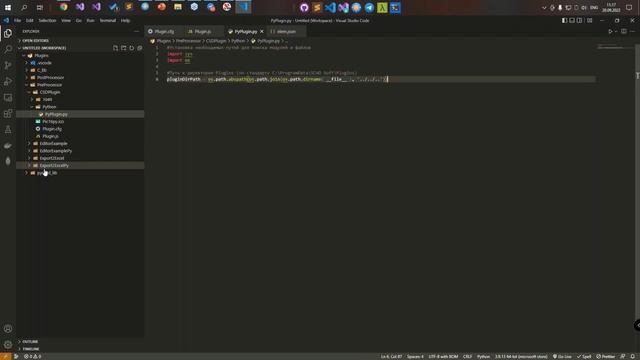The width and height of the screenshot is (640, 360).
Task: Open the Telegram icon in taskbar
Action: (369, 7)
